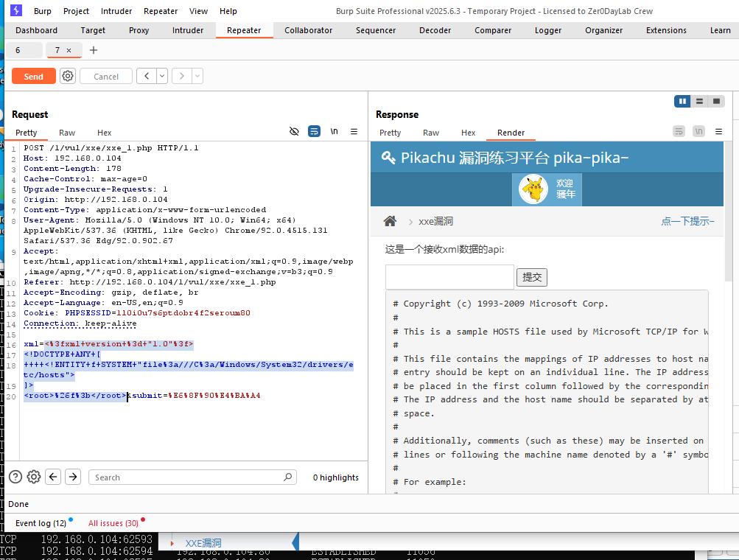739x560 pixels.
Task: Open All issues (30) panel
Action: point(113,522)
